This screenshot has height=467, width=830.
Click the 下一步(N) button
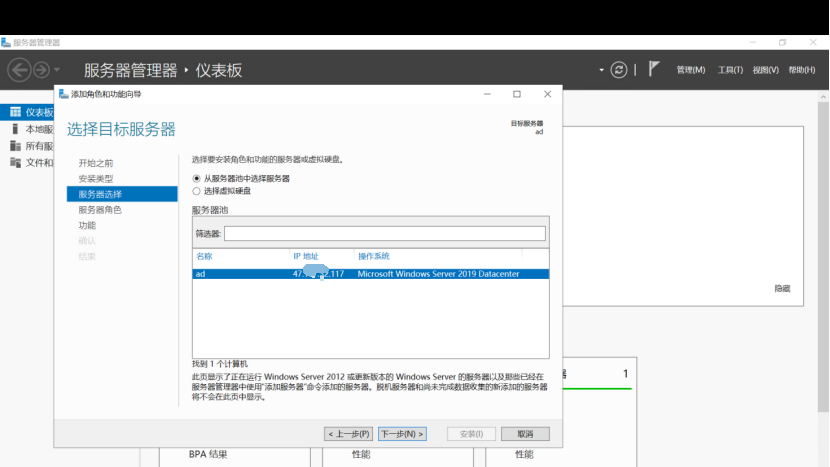click(x=402, y=434)
